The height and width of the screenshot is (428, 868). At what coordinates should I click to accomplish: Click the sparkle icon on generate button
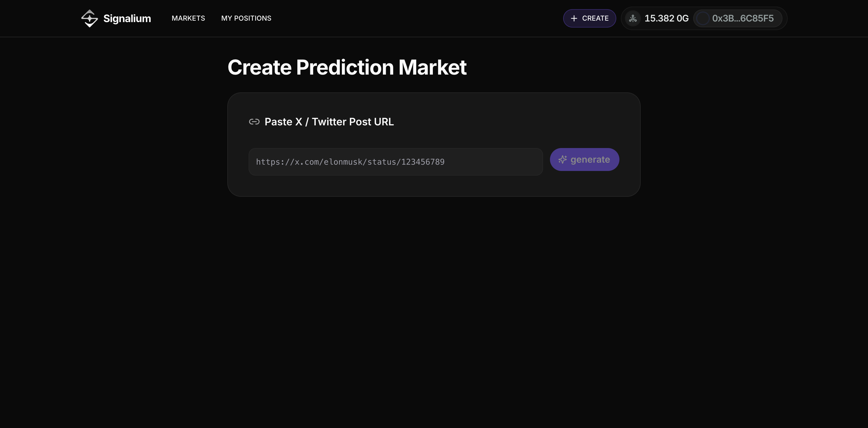tap(562, 159)
